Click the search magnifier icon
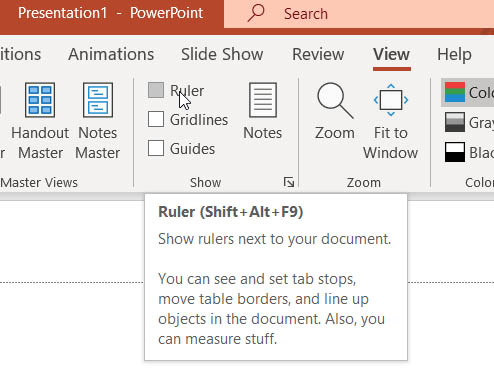This screenshot has width=494, height=372. coord(256,13)
